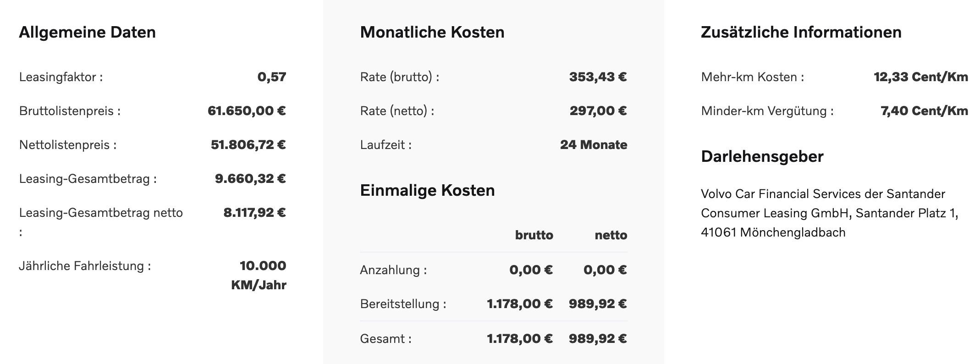
Task: Select the Leasing-Gesamtbetrag value 9.660,32 €
Action: point(250,179)
